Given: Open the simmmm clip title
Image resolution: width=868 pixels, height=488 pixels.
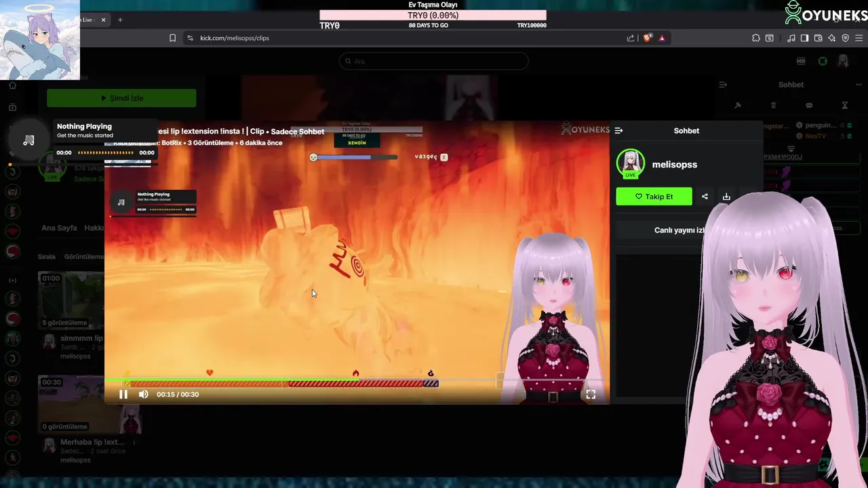Looking at the screenshot, I should pos(81,338).
